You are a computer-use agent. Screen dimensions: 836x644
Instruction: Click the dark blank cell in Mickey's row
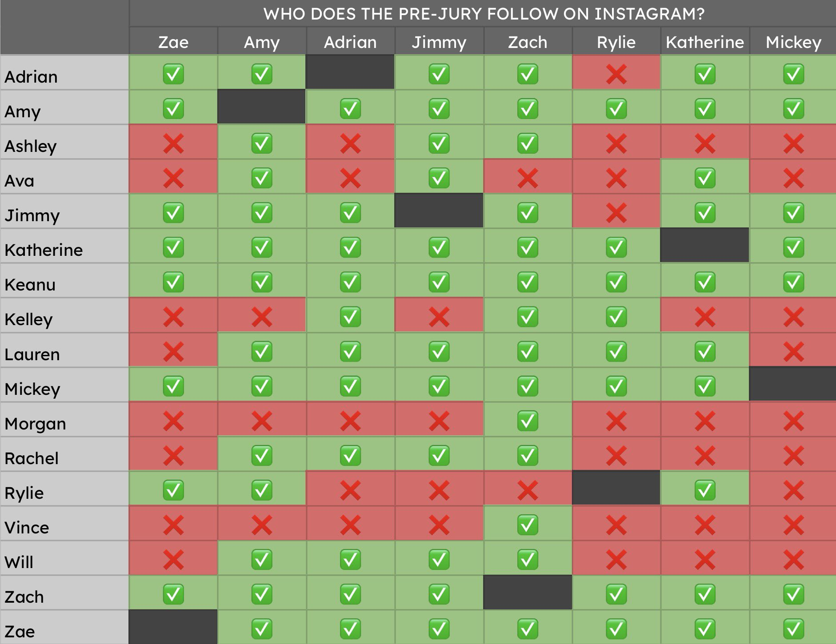792,384
